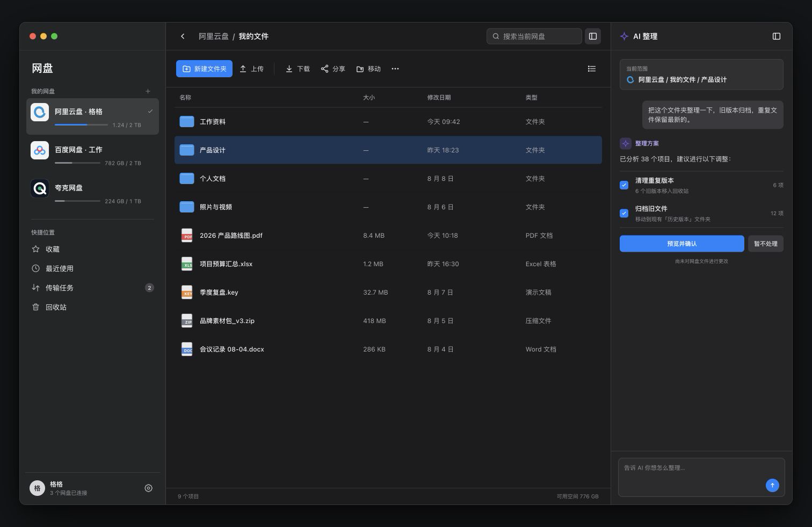Click the KEY icon of 季度复盘
812x527 pixels.
pyautogui.click(x=187, y=292)
